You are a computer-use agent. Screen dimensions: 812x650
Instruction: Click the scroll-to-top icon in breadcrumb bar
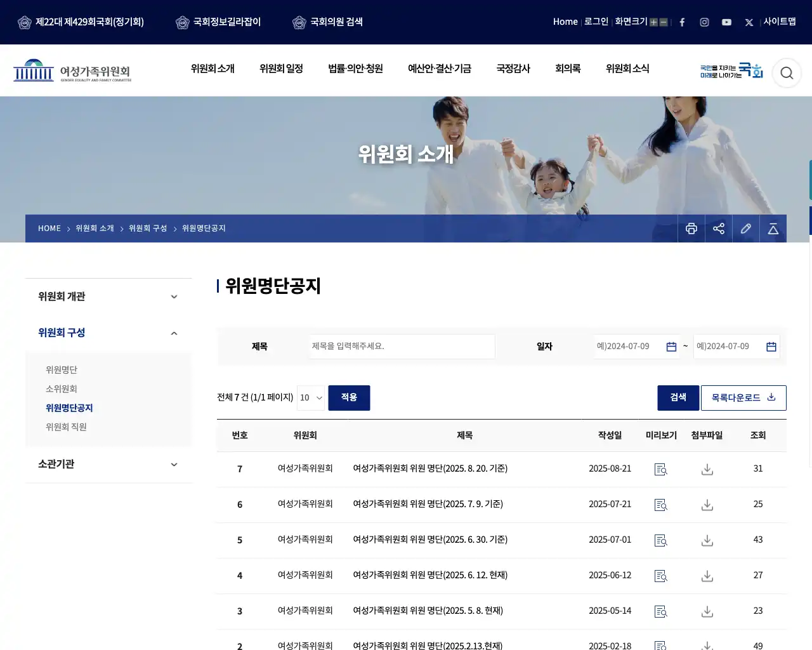pos(773,229)
